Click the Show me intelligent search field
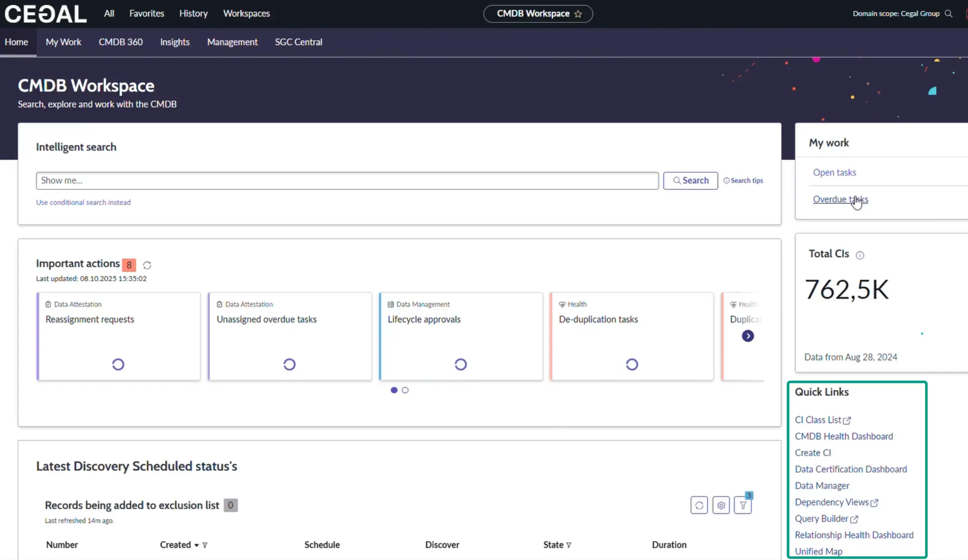968x560 pixels. click(347, 180)
